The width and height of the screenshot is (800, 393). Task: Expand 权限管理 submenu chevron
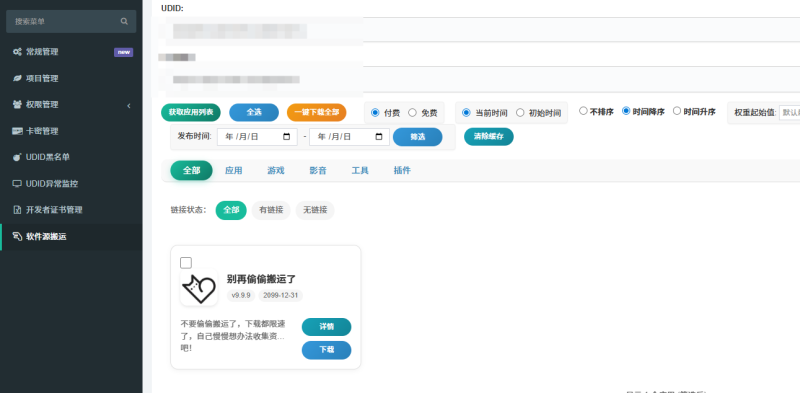tap(129, 106)
